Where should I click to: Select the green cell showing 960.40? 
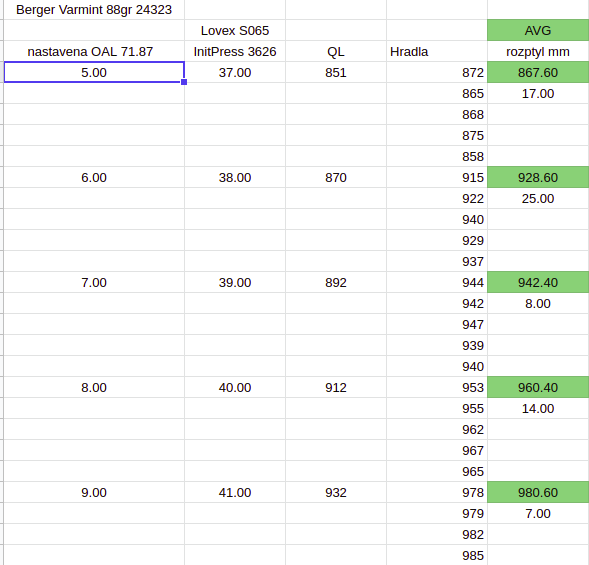(538, 387)
